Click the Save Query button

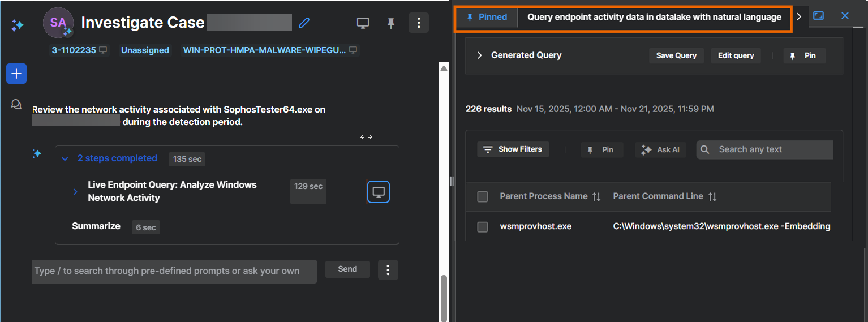pyautogui.click(x=676, y=55)
